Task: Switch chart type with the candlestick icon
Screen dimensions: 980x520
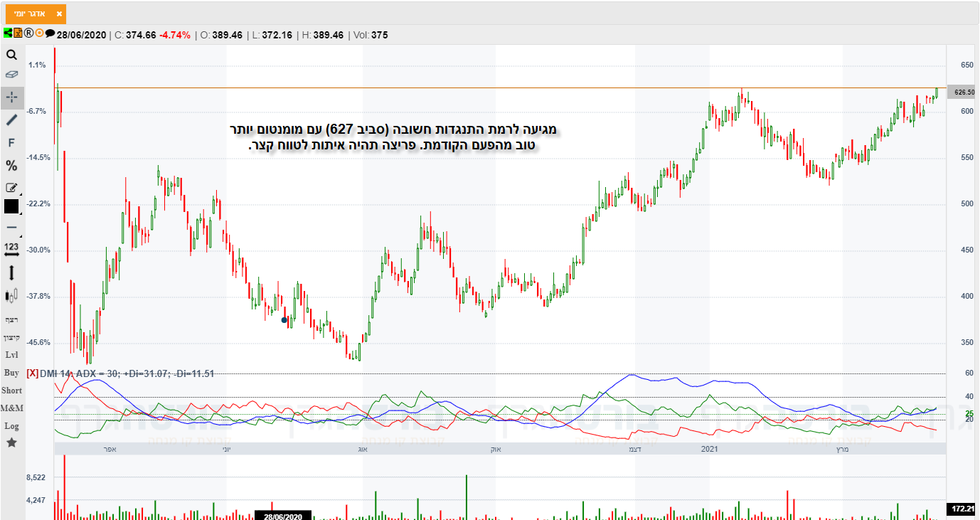Action: (x=11, y=295)
